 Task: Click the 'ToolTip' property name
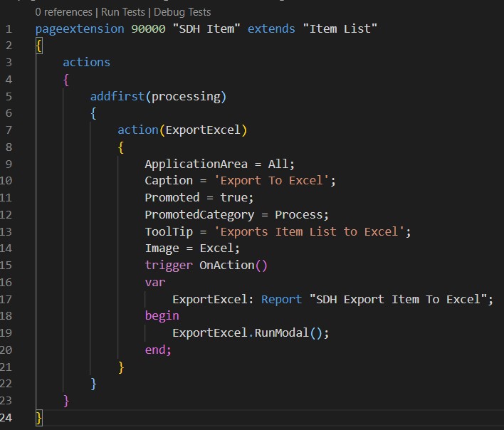pos(169,231)
